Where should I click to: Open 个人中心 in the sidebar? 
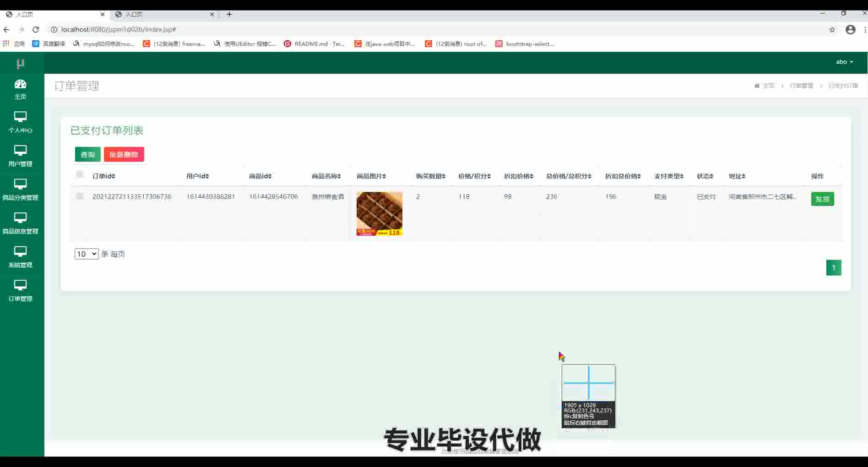20,122
